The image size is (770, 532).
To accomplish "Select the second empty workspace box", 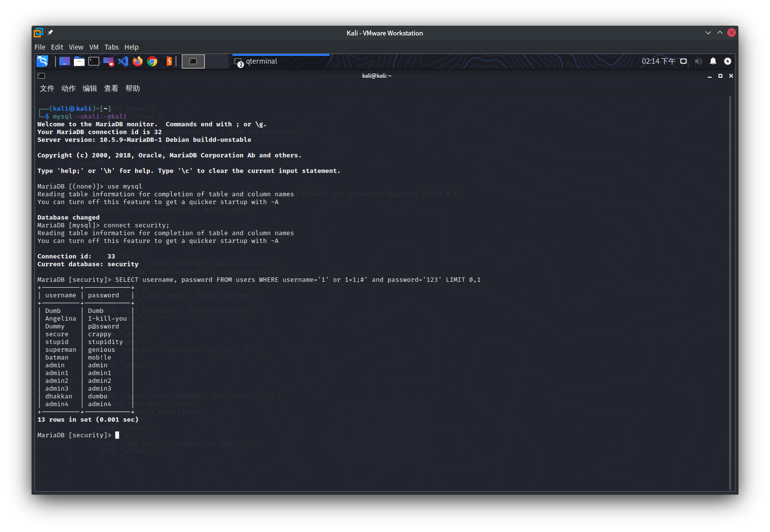I will tap(217, 61).
